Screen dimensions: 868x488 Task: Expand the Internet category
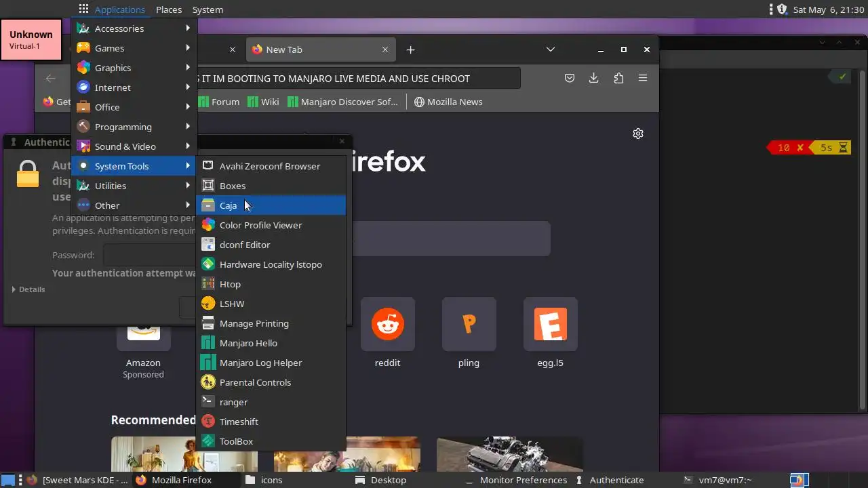[x=134, y=87]
